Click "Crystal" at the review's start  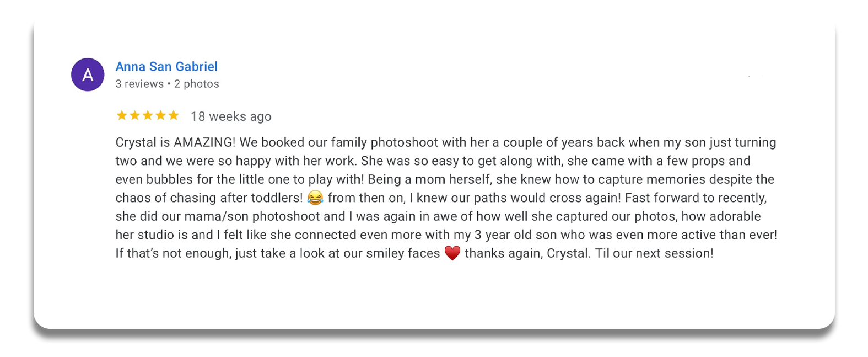pos(136,142)
